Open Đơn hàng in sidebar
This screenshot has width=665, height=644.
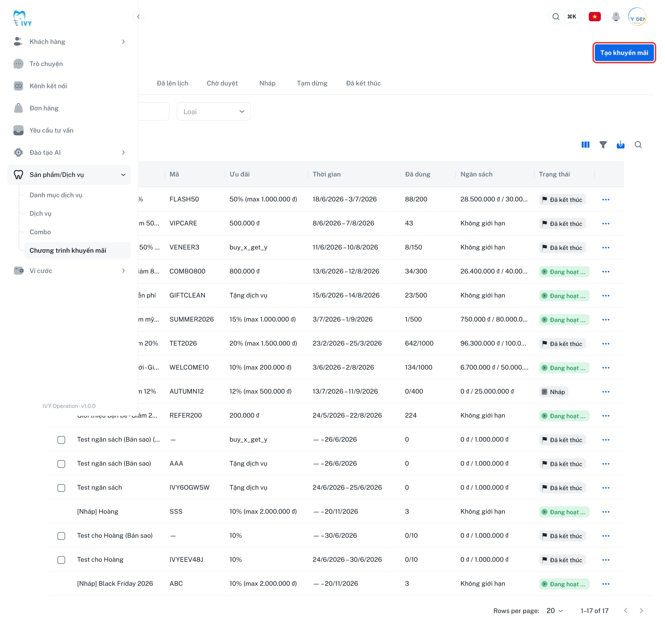pyautogui.click(x=69, y=108)
